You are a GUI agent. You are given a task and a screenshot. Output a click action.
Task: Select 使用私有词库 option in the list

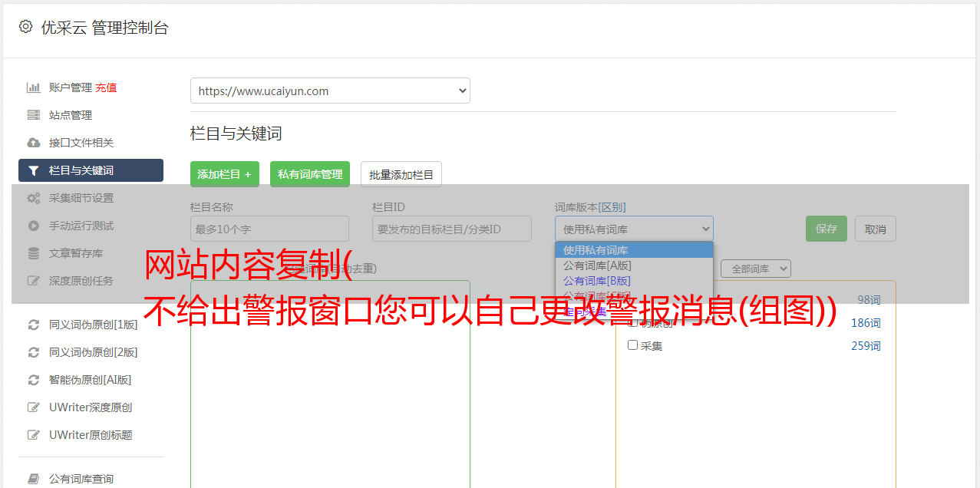[x=634, y=250]
